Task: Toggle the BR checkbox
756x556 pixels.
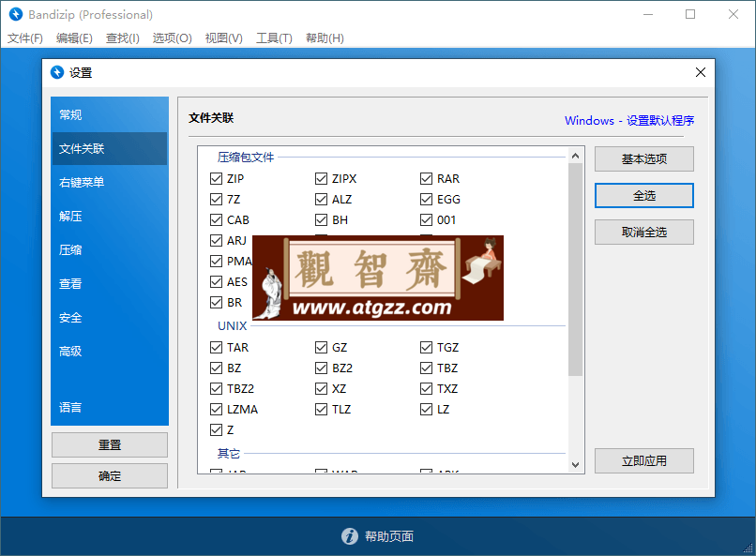Action: [216, 302]
